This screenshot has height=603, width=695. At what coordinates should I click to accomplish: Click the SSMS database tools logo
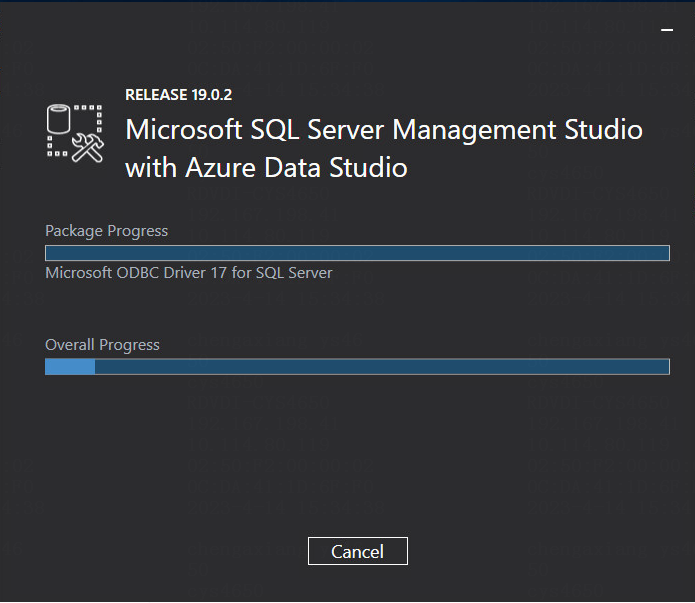pos(75,133)
